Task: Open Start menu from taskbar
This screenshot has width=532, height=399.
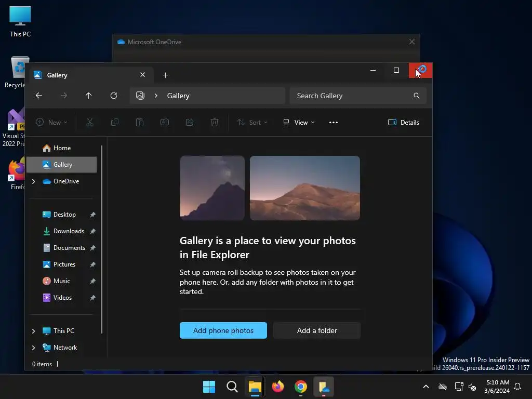Action: pyautogui.click(x=209, y=387)
